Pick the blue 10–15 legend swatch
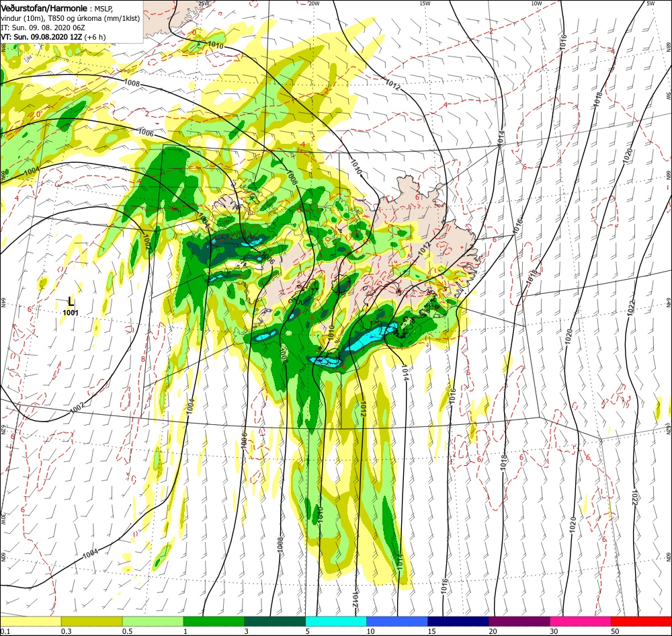Image resolution: width=672 pixels, height=636 pixels. [x=397, y=621]
